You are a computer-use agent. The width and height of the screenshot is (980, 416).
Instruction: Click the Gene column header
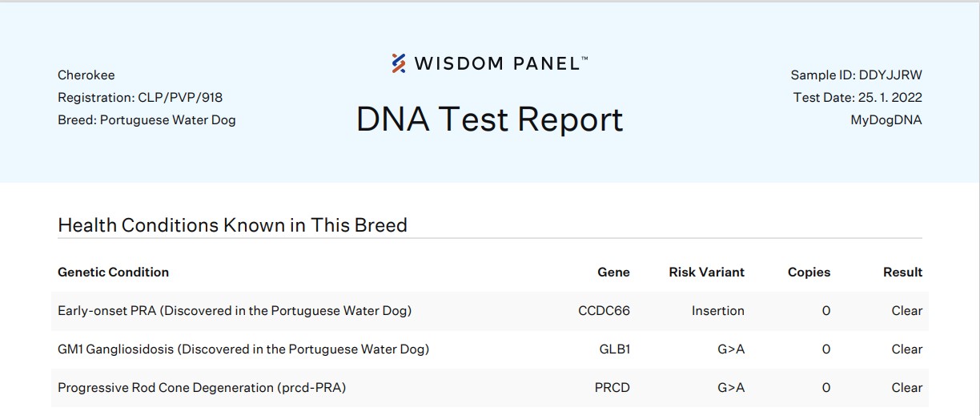point(613,273)
